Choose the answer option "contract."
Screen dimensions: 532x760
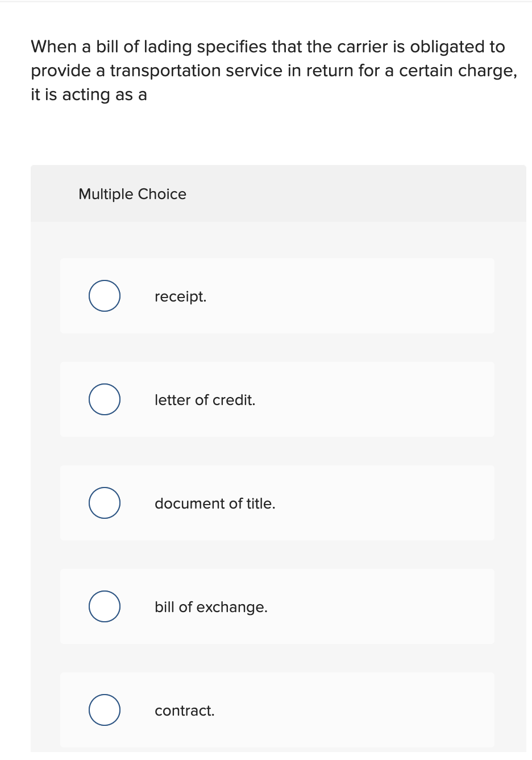(x=184, y=710)
